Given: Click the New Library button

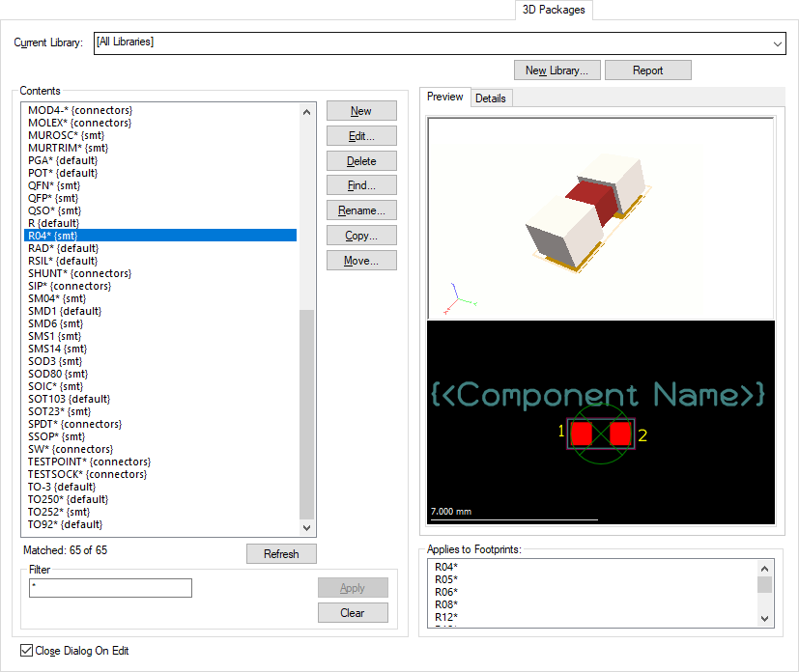Looking at the screenshot, I should [557, 70].
